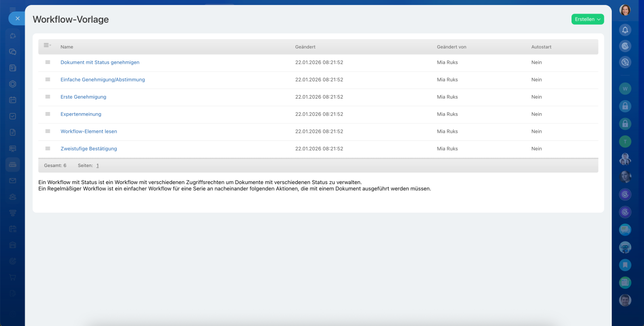Open the shopping cart icon in left sidebar
Viewport: 644px width, 326px height.
pos(13,277)
